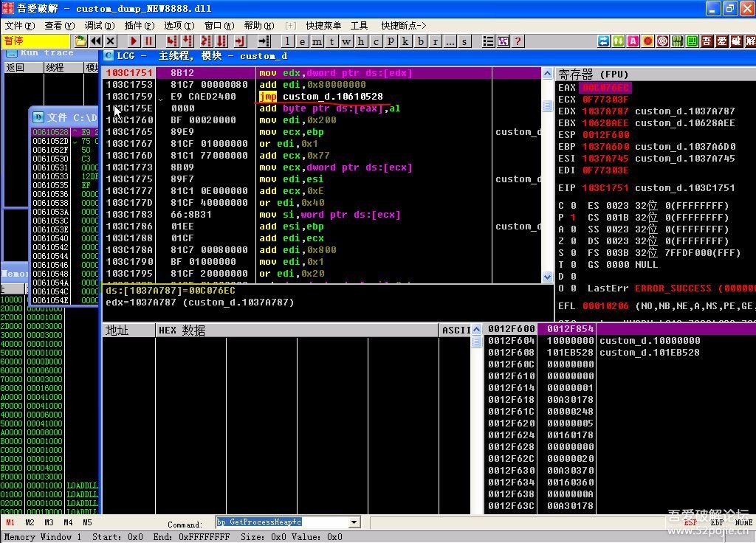The width and height of the screenshot is (756, 543).
Task: Click the green window-layout plugin icon
Action: pos(693,41)
